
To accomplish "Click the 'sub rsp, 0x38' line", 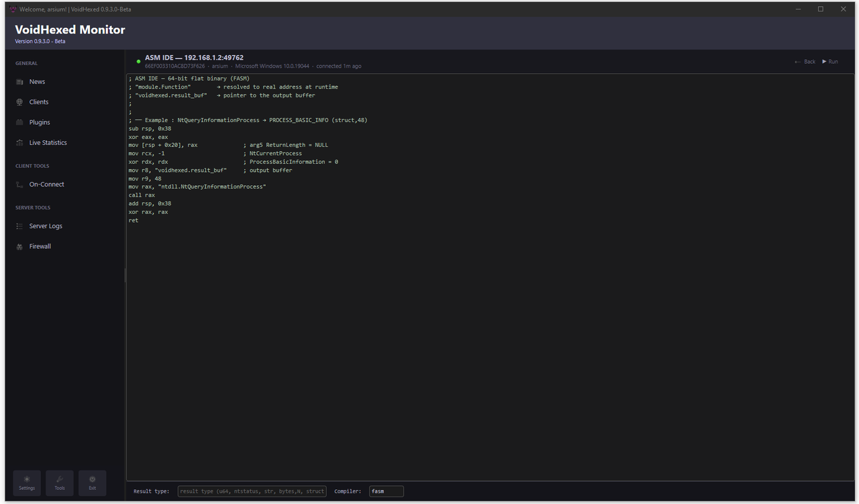I will (x=150, y=129).
